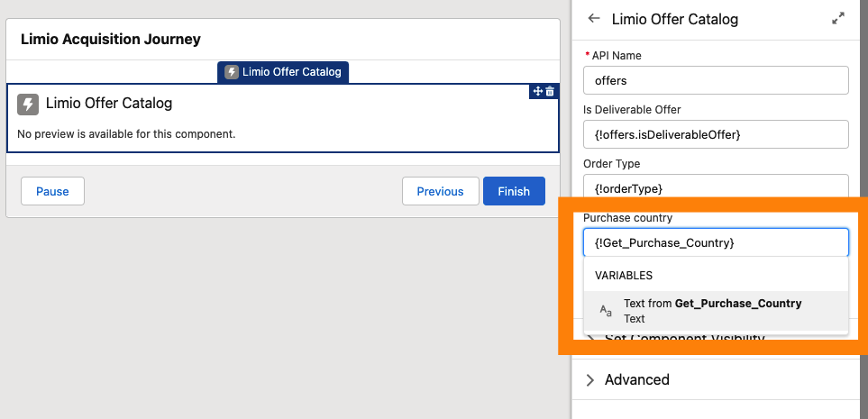The height and width of the screenshot is (419, 868).
Task: Click the Is Deliverable Offer label
Action: click(x=632, y=110)
